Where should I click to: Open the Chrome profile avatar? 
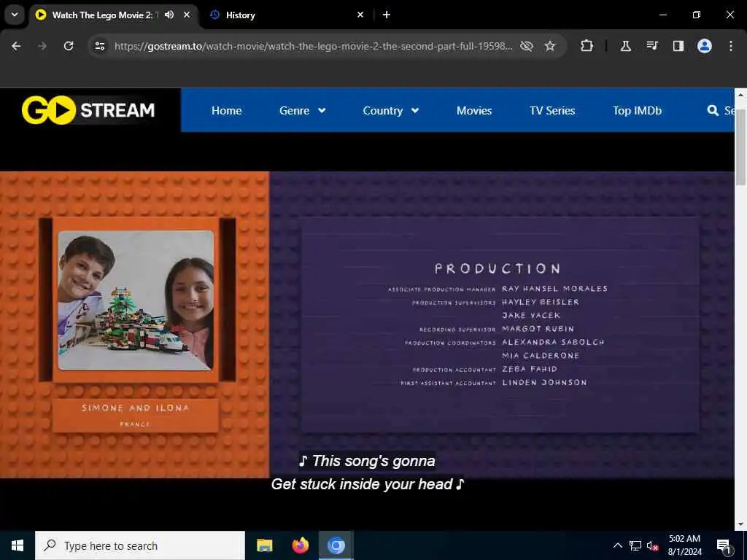pyautogui.click(x=704, y=46)
